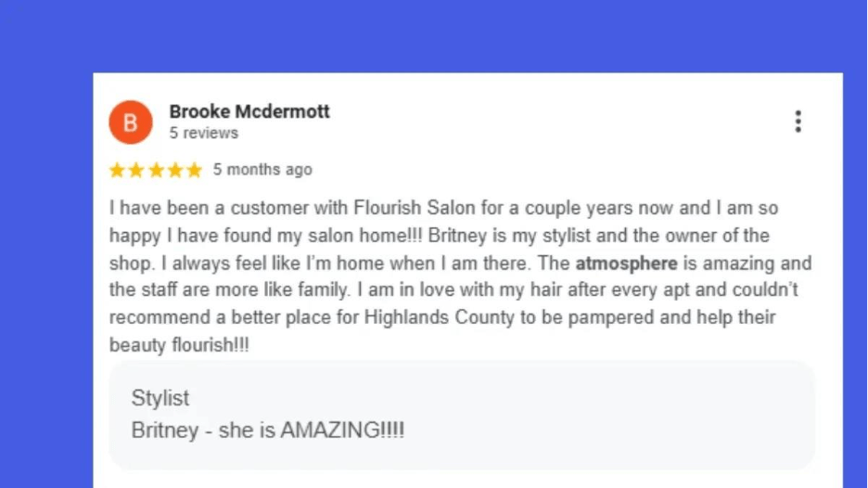Click the third (middle) rating star
The height and width of the screenshot is (488, 868).
click(x=155, y=170)
